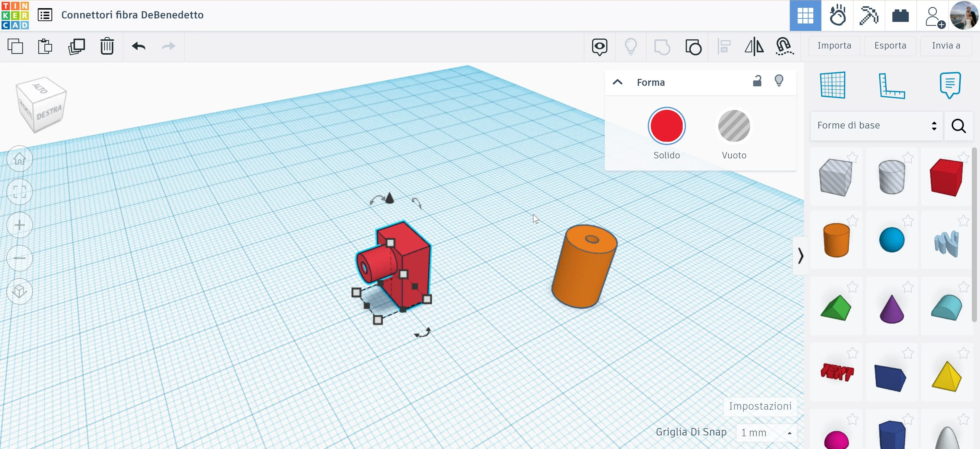Click the Esporta button

890,46
